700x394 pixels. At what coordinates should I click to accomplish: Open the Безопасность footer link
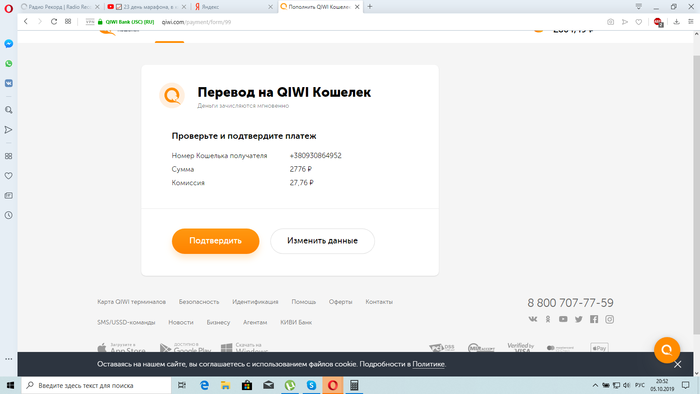pyautogui.click(x=199, y=302)
